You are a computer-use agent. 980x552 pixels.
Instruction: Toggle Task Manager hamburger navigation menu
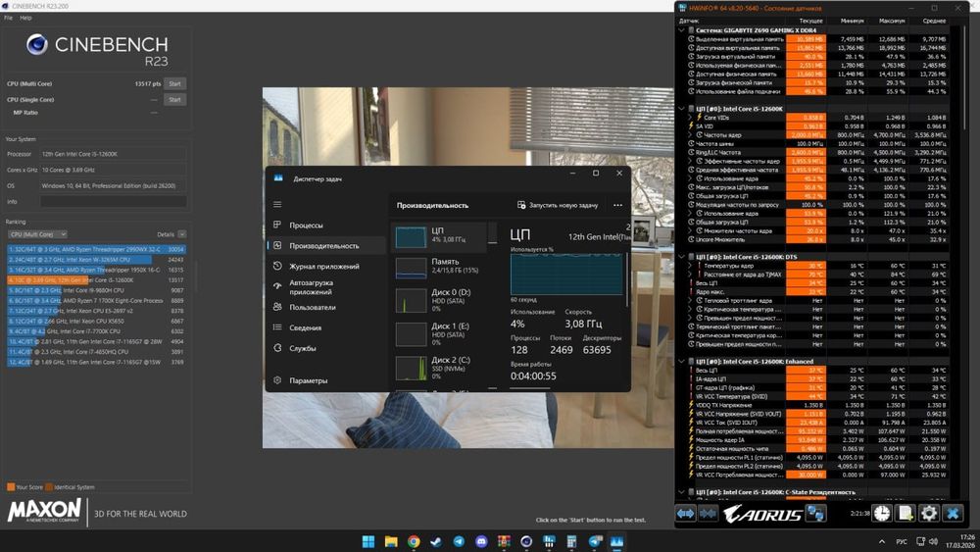pos(277,204)
